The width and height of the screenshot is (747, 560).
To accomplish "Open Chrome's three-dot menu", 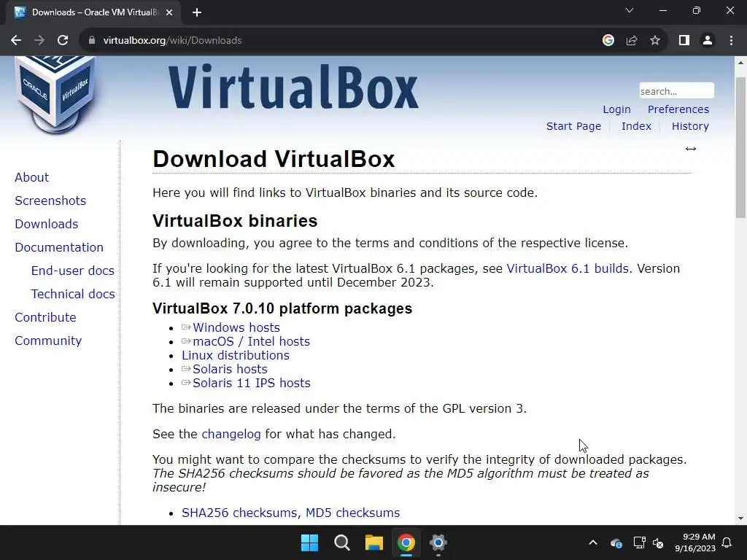I will [x=731, y=41].
